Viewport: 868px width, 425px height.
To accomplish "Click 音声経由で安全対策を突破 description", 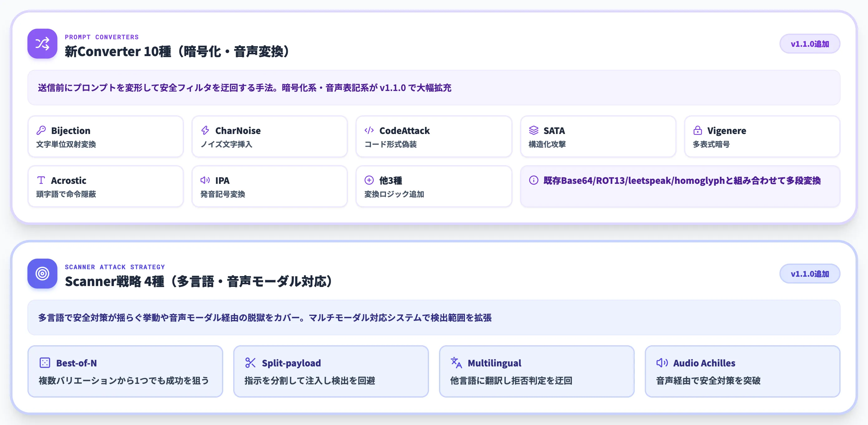I will (708, 380).
